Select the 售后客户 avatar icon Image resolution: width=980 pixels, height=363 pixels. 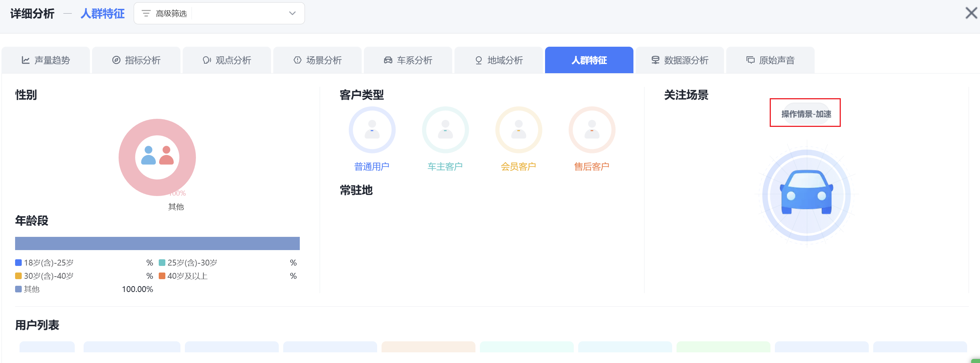(x=591, y=129)
